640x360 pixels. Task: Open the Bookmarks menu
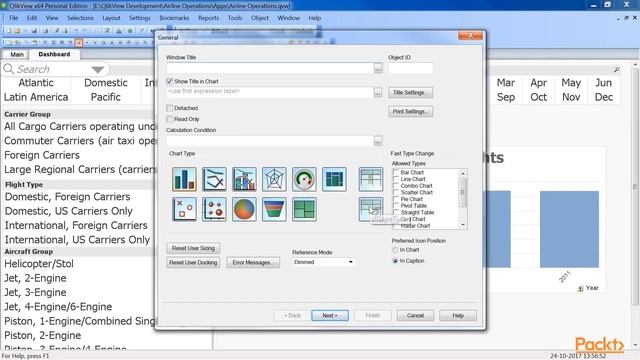coord(174,18)
